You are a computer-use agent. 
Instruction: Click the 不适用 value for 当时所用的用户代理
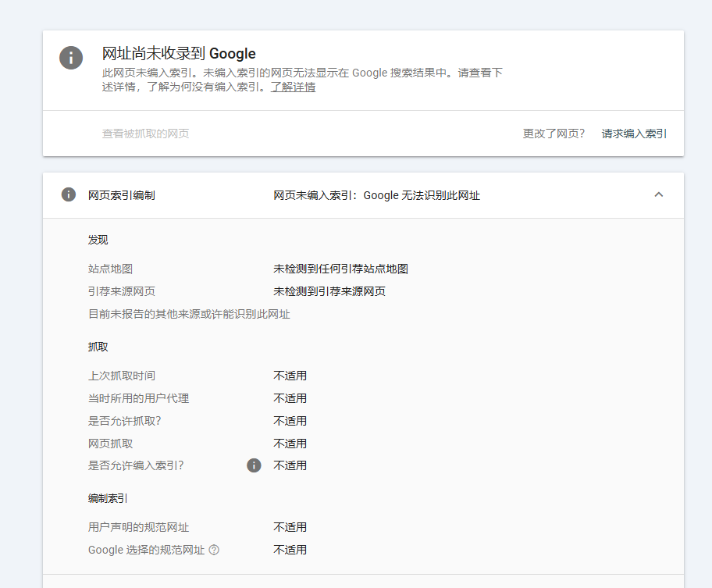click(290, 399)
